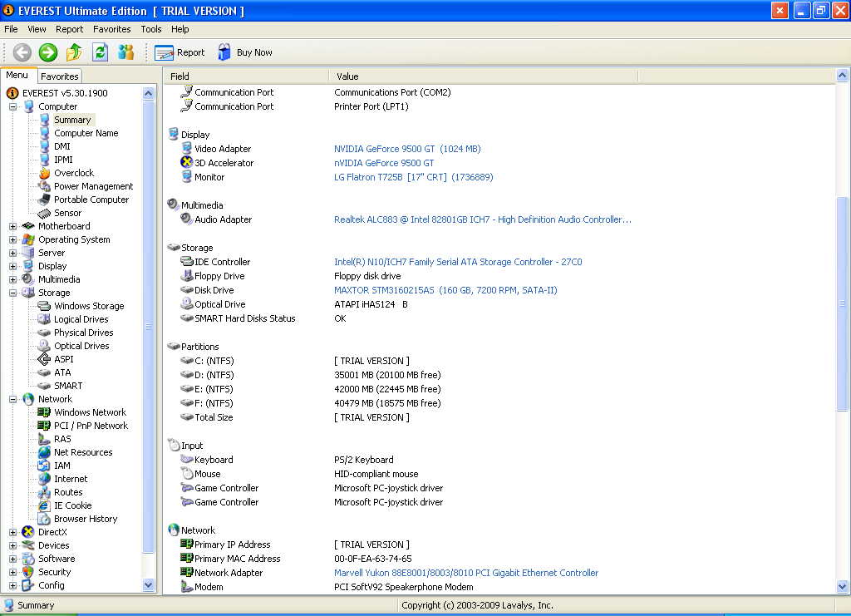
Task: Switch to the Favorites tab
Action: (x=60, y=76)
